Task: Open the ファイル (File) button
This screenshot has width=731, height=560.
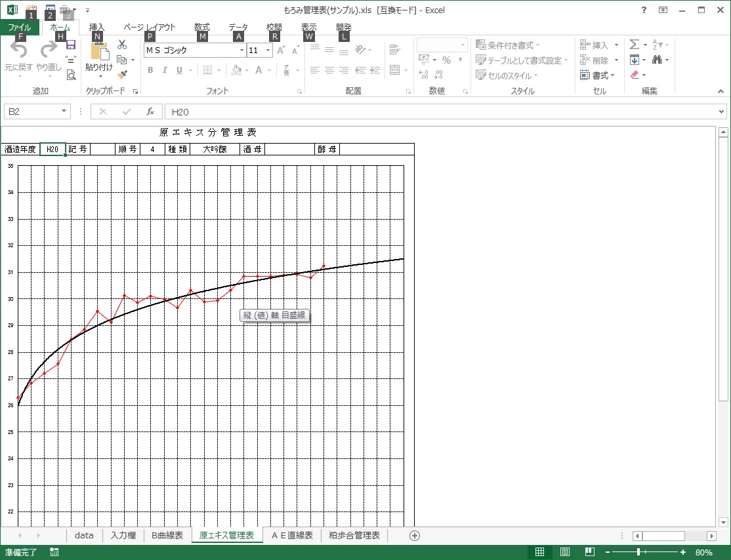Action: click(20, 28)
